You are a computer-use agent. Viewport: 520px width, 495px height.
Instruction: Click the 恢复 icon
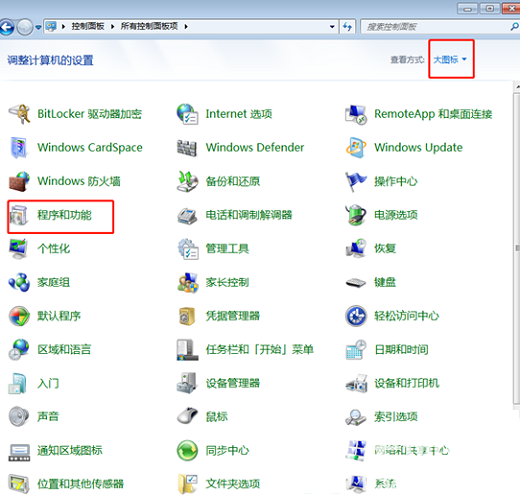356,249
